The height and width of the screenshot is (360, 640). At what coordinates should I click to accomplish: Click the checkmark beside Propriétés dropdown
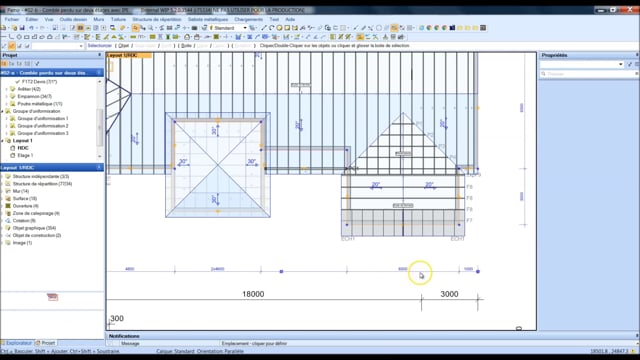[x=629, y=64]
